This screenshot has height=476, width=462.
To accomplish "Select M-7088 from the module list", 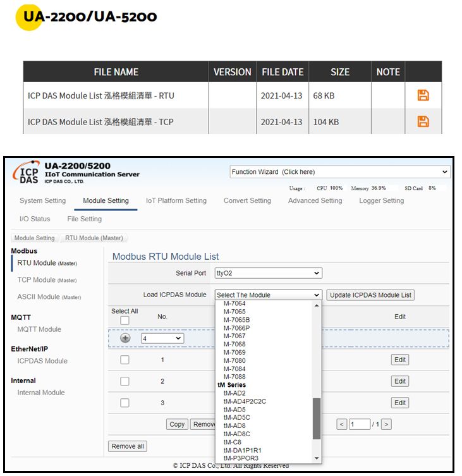I will [x=234, y=376].
